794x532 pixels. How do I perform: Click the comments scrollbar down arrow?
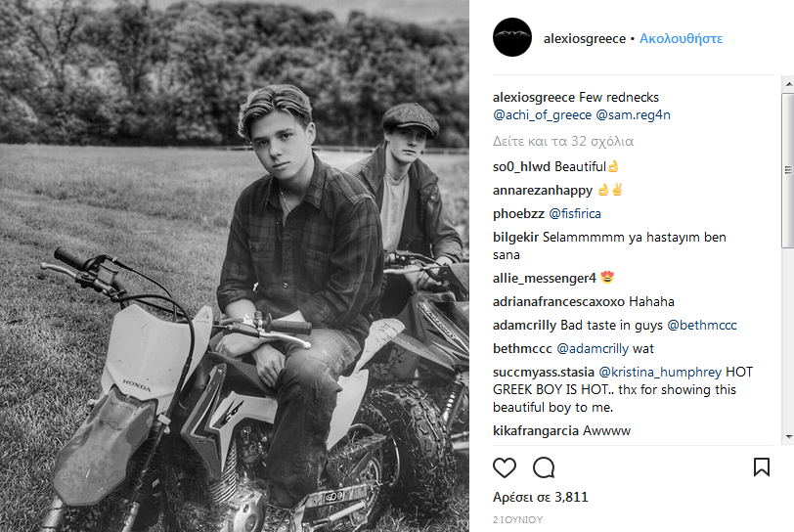787,435
